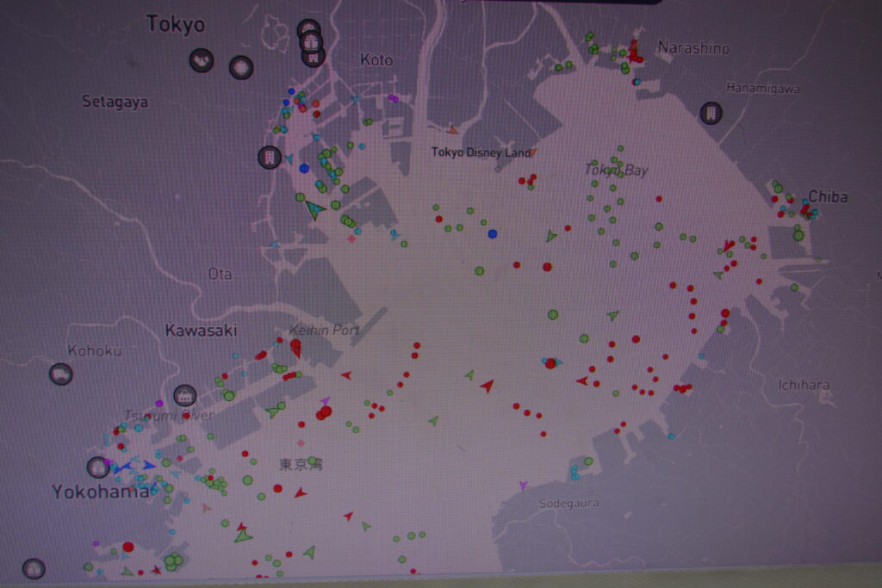Click the Narashino place label
The width and height of the screenshot is (882, 588).
693,48
